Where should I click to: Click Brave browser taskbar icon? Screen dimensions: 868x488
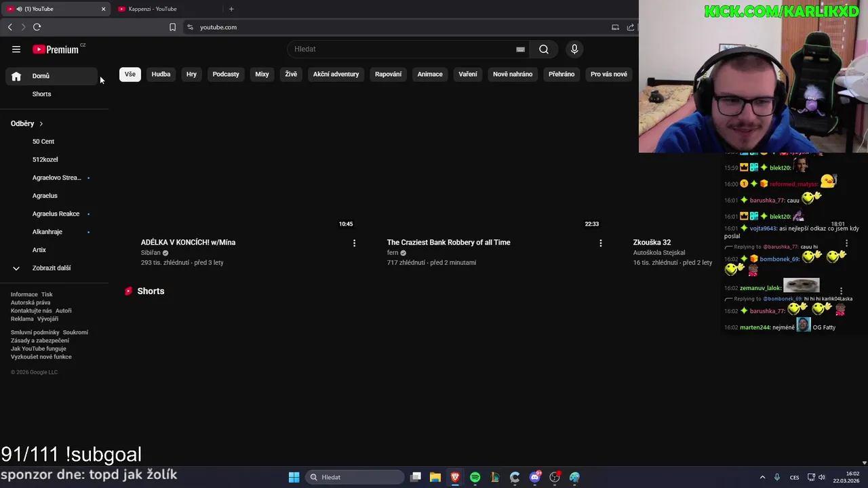(x=455, y=477)
